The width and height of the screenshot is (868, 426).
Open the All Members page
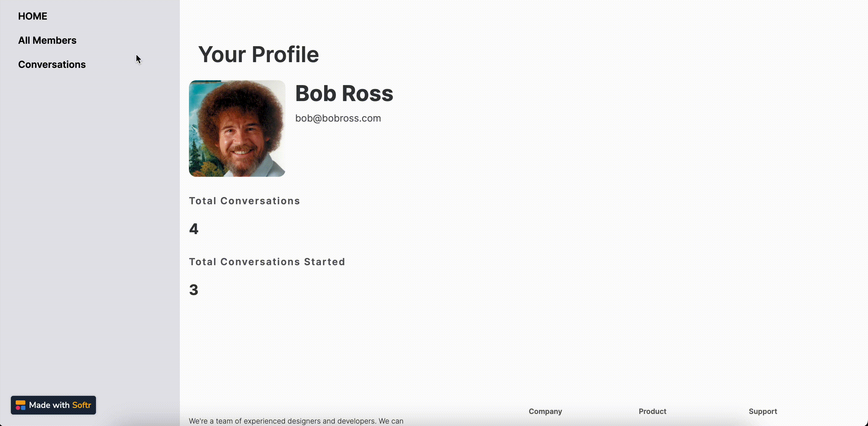point(47,40)
